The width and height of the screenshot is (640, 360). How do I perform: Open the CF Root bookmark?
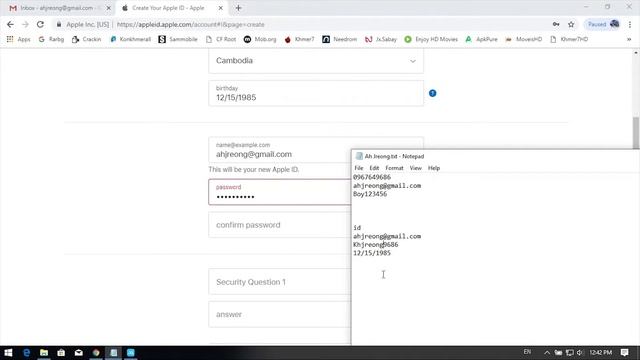click(x=221, y=39)
